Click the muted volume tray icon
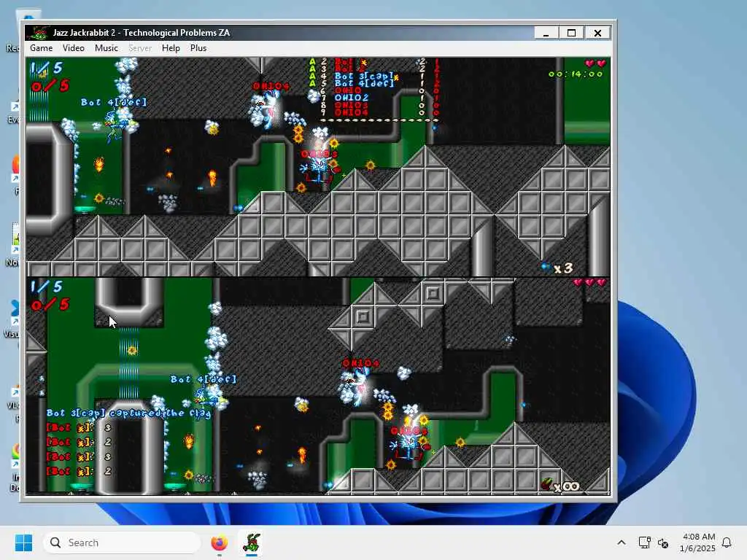The image size is (747, 560). pyautogui.click(x=662, y=542)
